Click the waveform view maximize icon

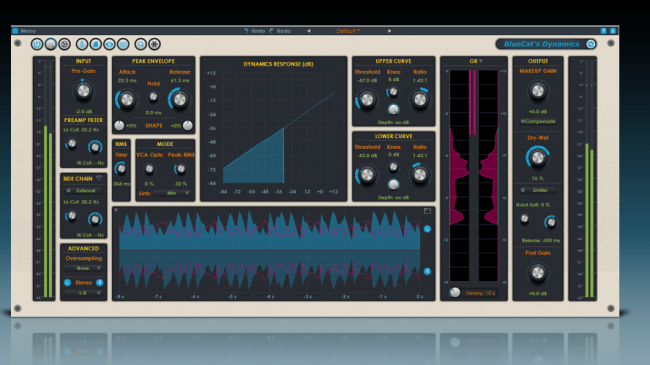point(427,211)
